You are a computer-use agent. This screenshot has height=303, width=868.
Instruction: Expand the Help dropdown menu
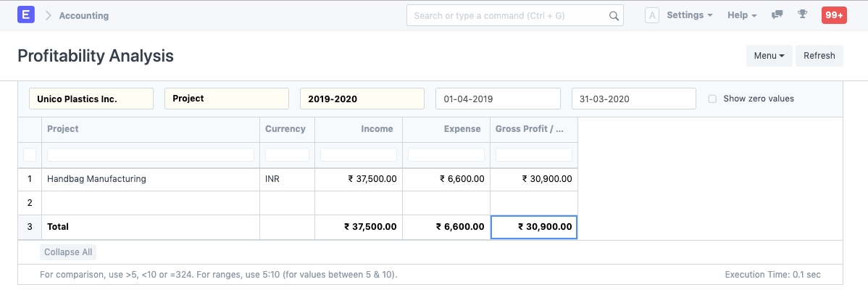(x=741, y=15)
